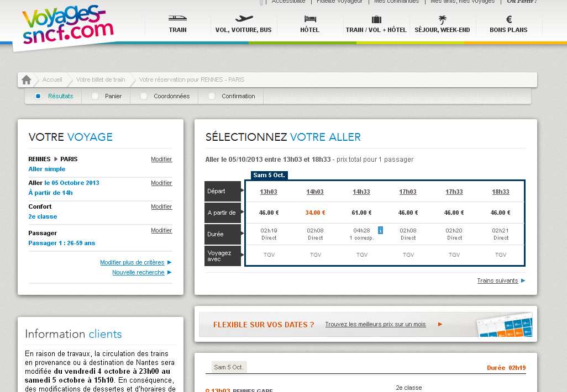Screen dimensions: 567x392
Task: Select the Résultats step radio button
Action: tap(38, 96)
